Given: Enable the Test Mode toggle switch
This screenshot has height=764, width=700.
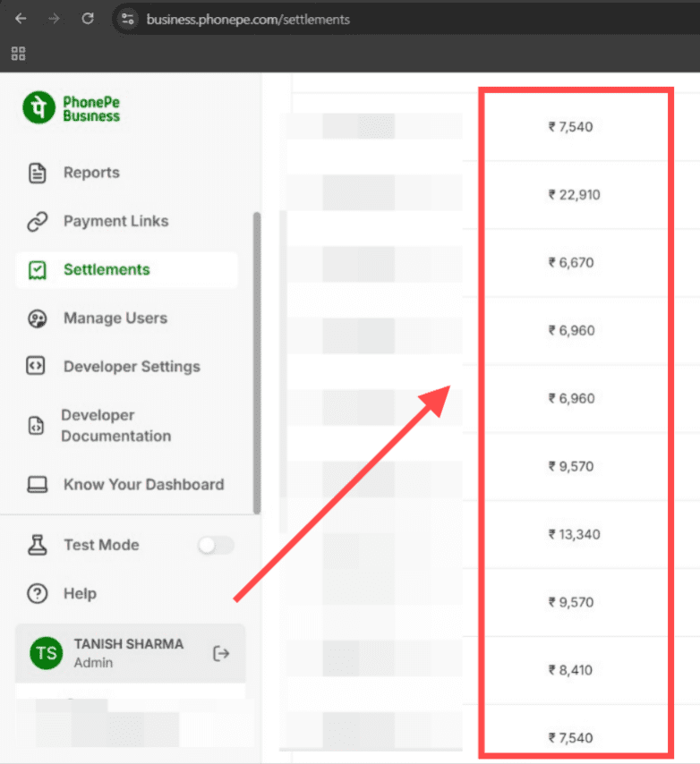Looking at the screenshot, I should coord(216,546).
